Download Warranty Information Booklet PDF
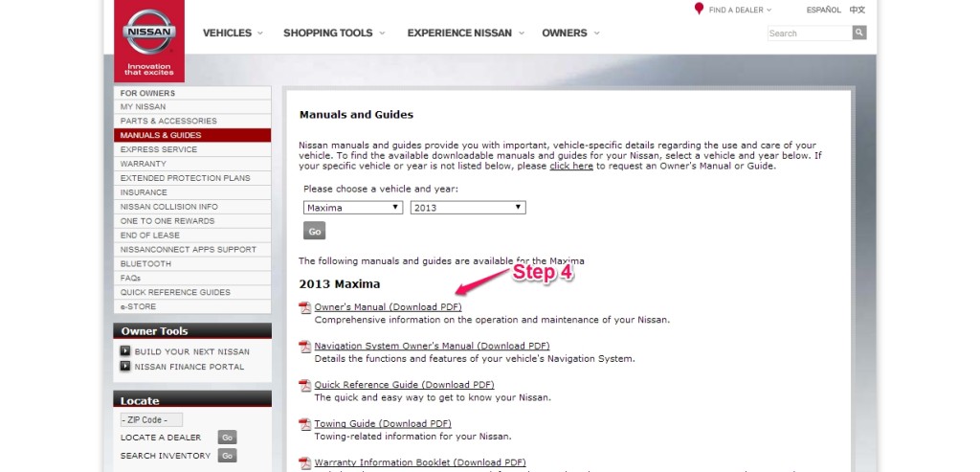 420,462
